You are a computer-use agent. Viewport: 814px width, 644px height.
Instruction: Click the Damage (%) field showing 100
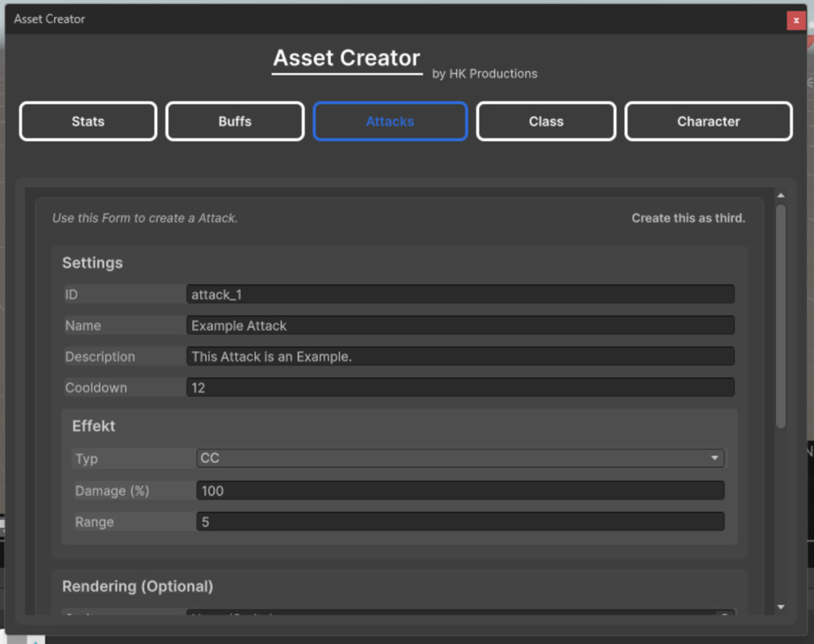pos(460,489)
